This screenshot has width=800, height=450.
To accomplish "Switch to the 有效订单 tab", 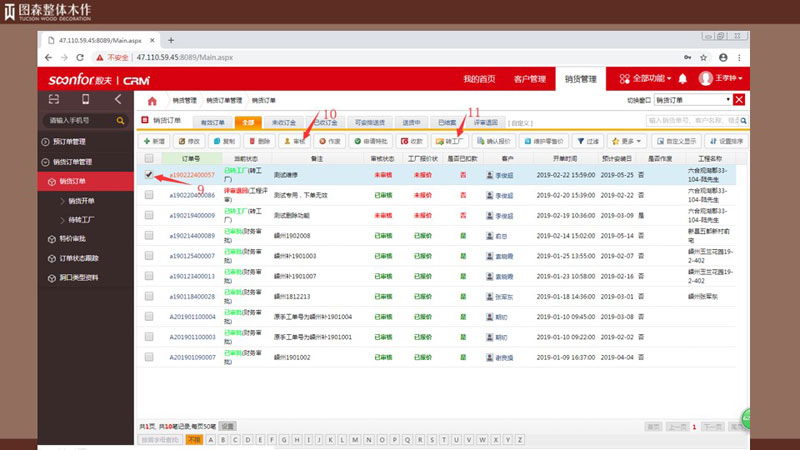I will pos(215,122).
